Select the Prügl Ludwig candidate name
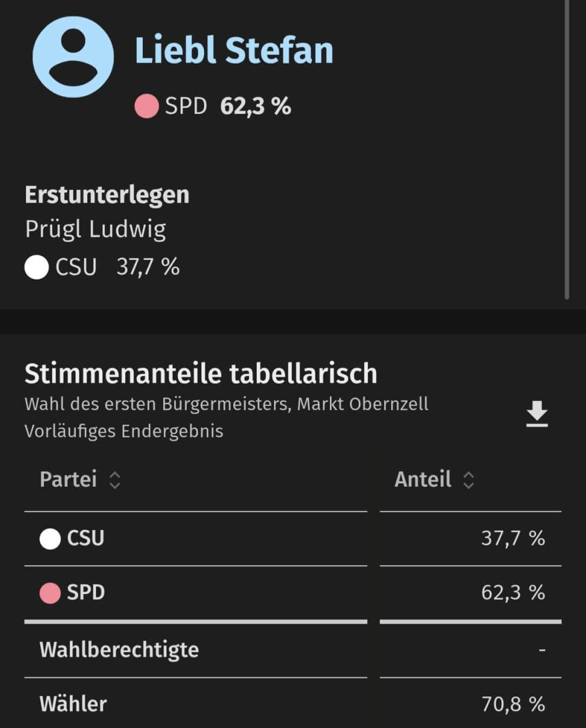The height and width of the screenshot is (728, 586). point(95,229)
